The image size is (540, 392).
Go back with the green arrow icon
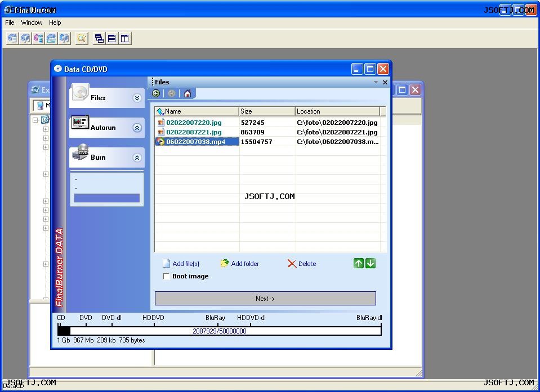[x=156, y=93]
